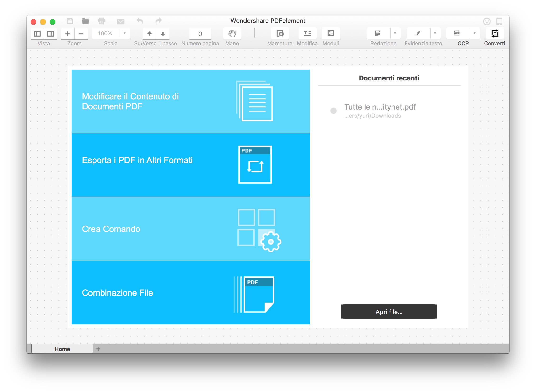536x392 pixels.
Task: Open the Modifica text edit tool
Action: coord(307,34)
